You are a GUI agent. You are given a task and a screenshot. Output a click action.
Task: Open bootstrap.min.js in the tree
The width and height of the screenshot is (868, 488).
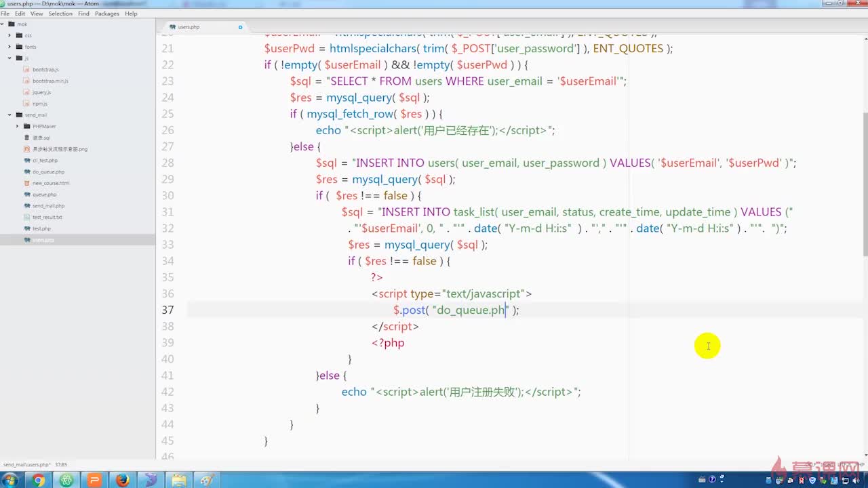click(x=50, y=81)
